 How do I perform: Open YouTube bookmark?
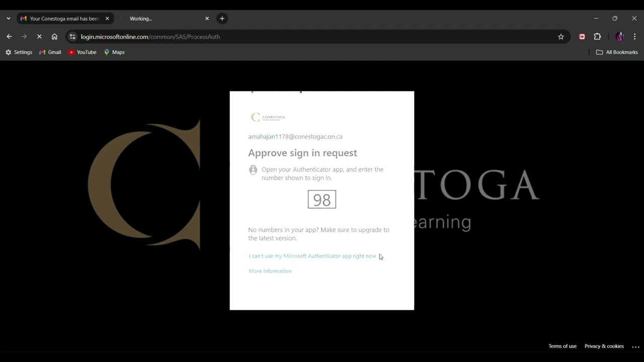pos(83,52)
